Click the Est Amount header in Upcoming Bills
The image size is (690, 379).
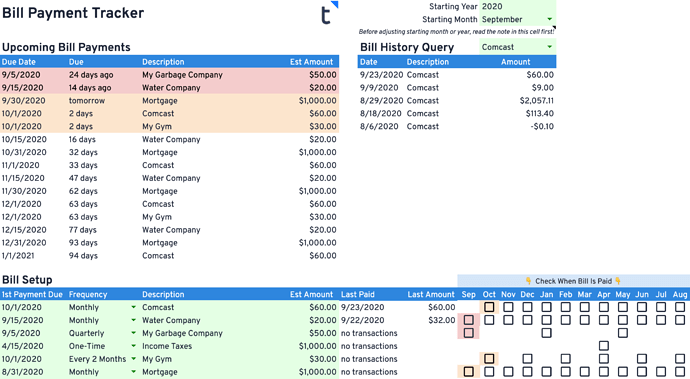311,62
